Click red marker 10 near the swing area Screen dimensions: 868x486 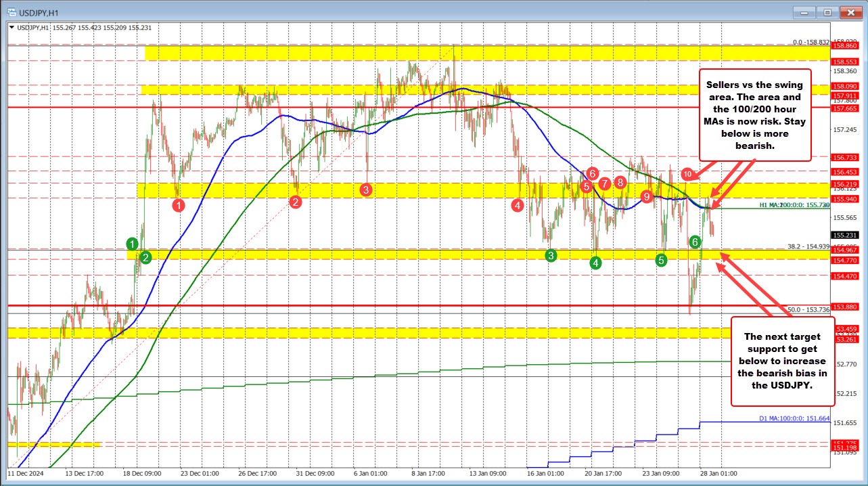687,174
